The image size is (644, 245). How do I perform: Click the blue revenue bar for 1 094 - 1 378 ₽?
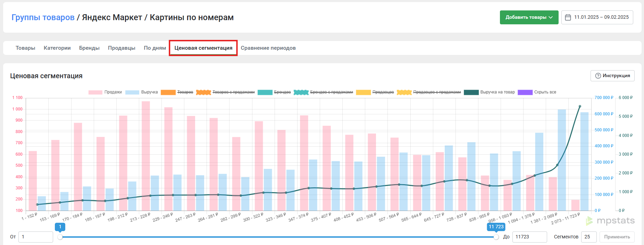coord(540,172)
